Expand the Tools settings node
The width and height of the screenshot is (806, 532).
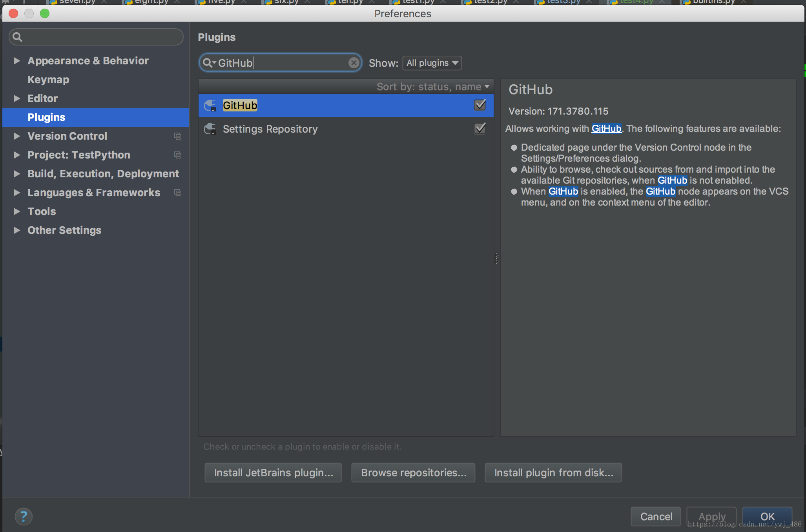[x=17, y=211]
